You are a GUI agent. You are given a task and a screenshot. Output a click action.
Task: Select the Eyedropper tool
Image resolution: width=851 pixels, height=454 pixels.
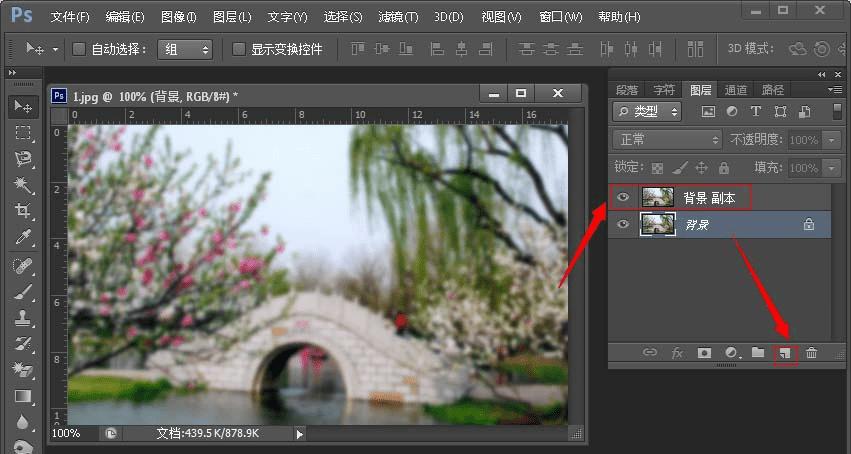coord(23,236)
